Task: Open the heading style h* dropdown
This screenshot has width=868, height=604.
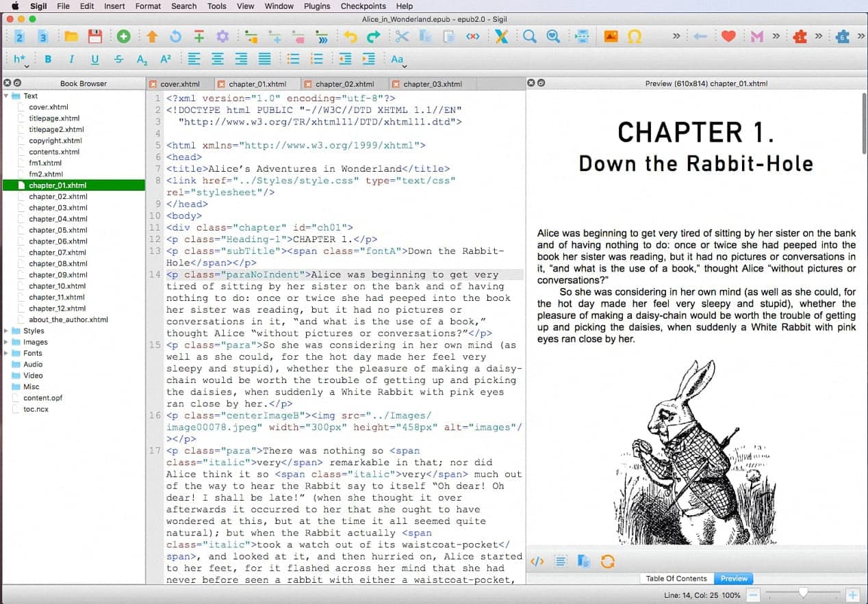Action: [20, 60]
